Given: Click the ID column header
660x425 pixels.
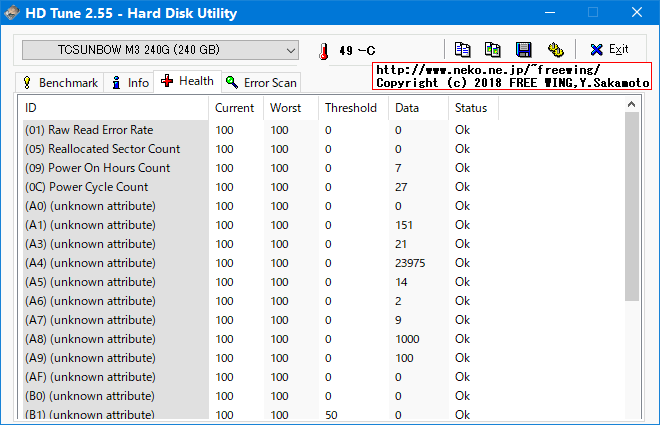Looking at the screenshot, I should coord(114,108).
